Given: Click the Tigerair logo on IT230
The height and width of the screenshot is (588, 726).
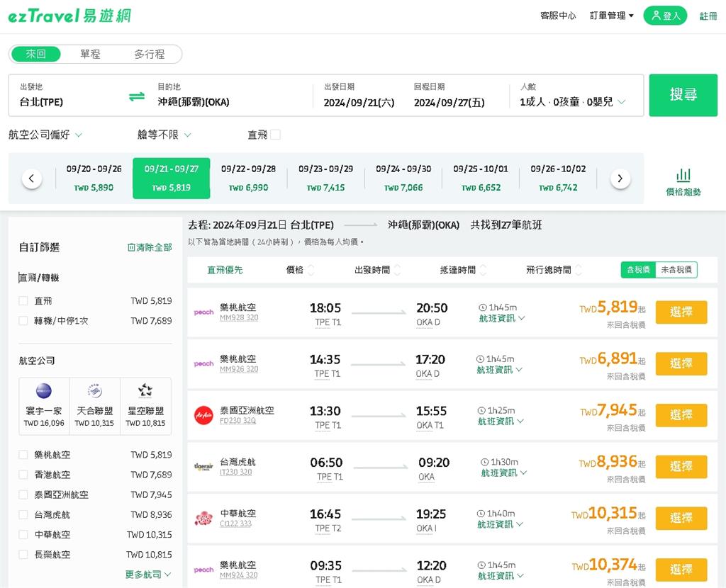Looking at the screenshot, I should coord(203,467).
